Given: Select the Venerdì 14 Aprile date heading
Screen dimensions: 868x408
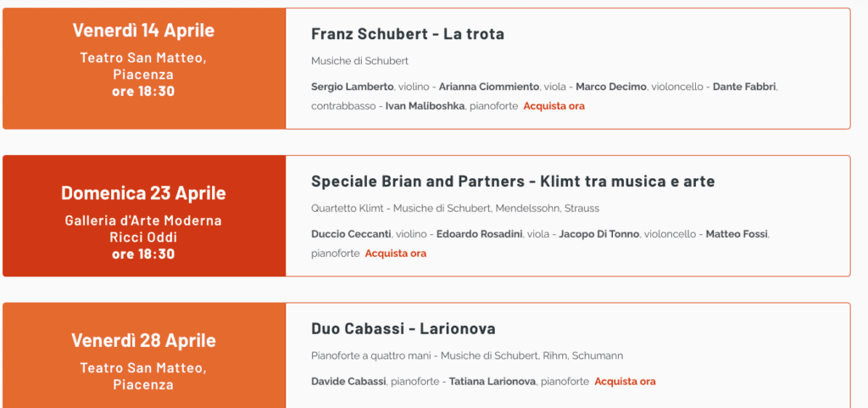Looking at the screenshot, I should [x=143, y=31].
